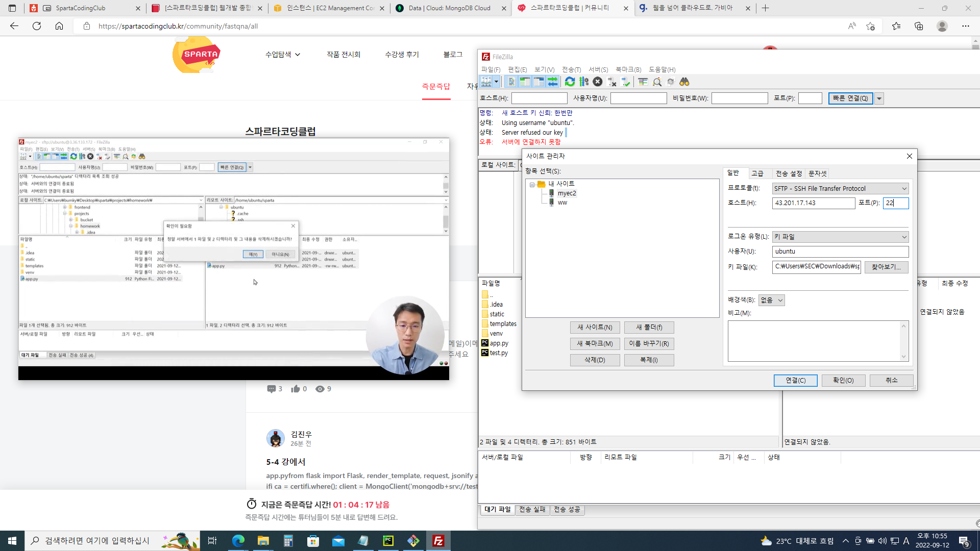Open FileZilla 북마크(B) menu

click(628, 69)
